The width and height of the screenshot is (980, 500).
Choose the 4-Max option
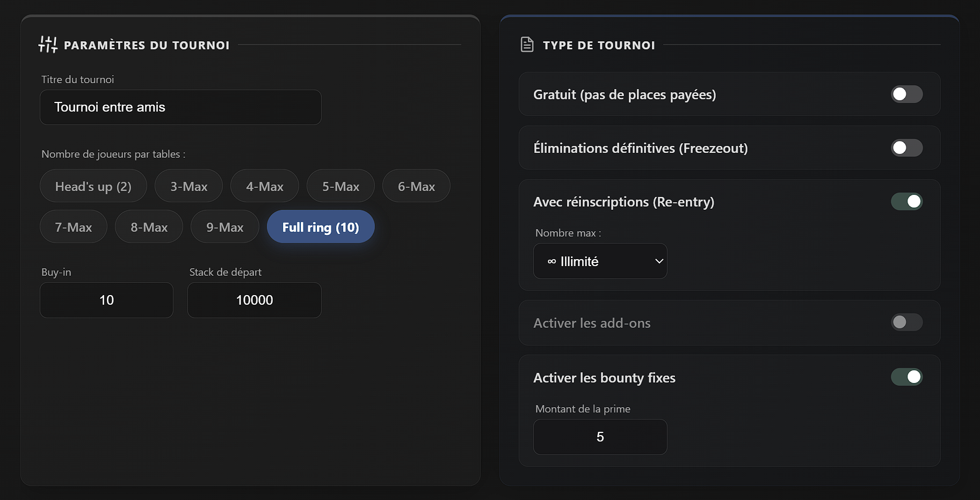pyautogui.click(x=265, y=186)
